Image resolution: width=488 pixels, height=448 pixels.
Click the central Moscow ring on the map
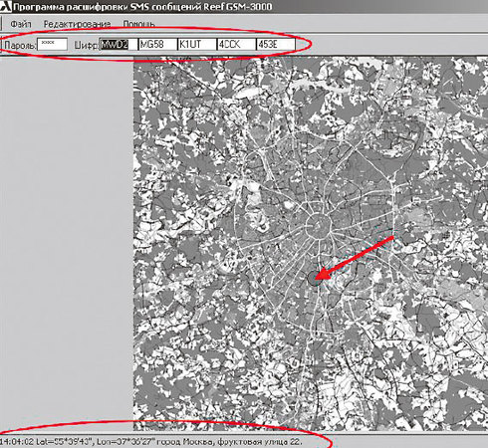[318, 226]
